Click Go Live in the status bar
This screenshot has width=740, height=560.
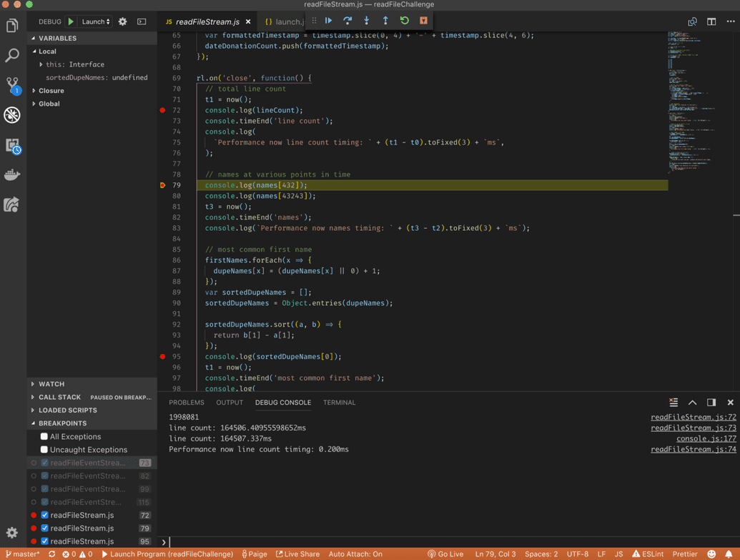coord(445,553)
